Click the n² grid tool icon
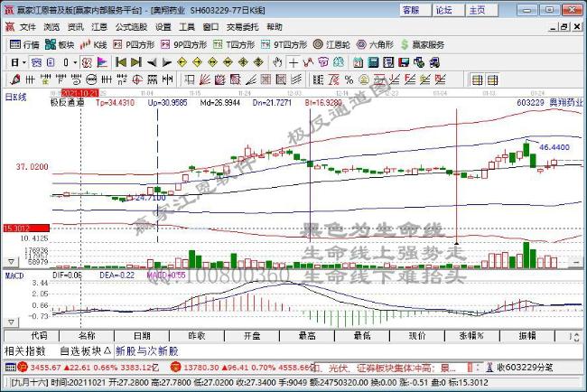Screen dimensions: 587x392 click(x=122, y=79)
